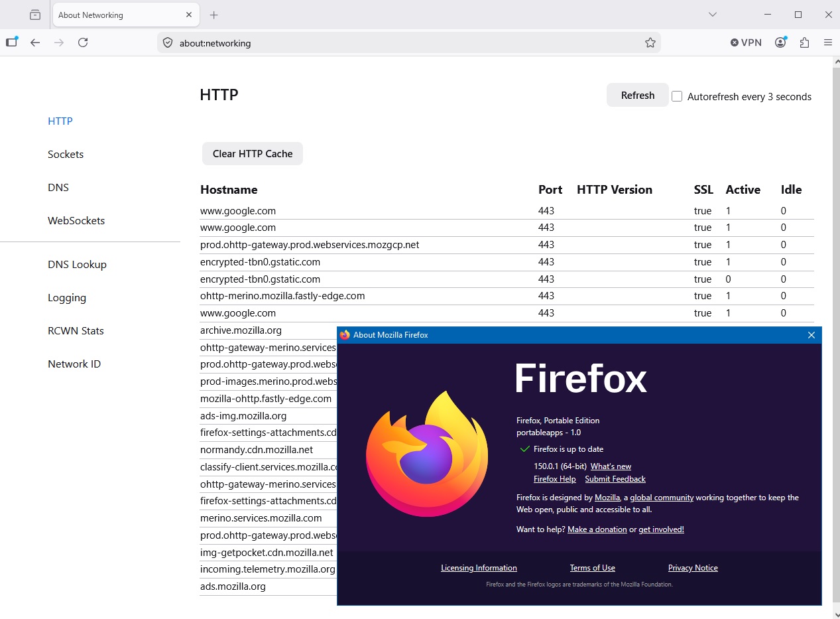This screenshot has width=840, height=619.
Task: Select mozilla-ohttp.fastly-edge.com hostname
Action: (x=266, y=399)
